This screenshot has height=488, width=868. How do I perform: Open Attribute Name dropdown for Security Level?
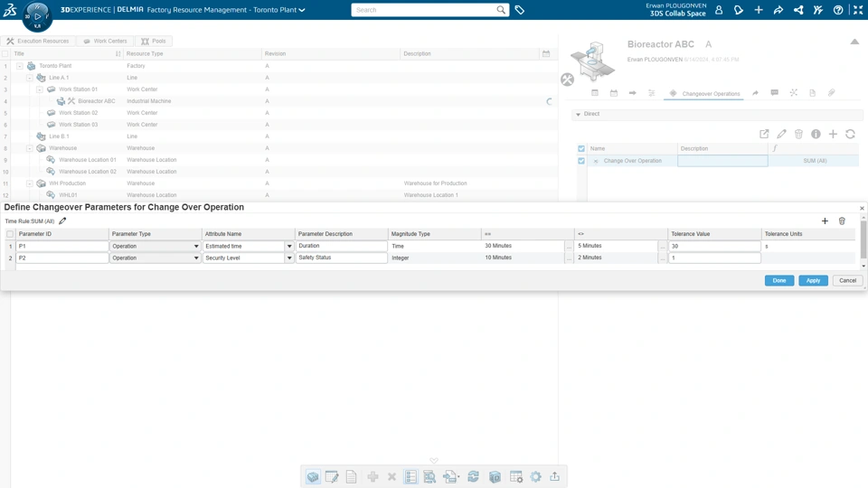289,258
